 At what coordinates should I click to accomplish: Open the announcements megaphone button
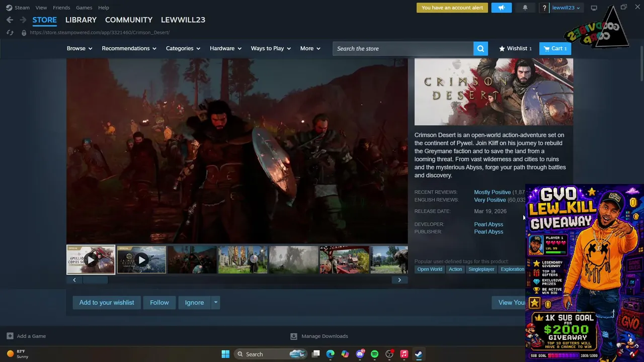coord(502,8)
